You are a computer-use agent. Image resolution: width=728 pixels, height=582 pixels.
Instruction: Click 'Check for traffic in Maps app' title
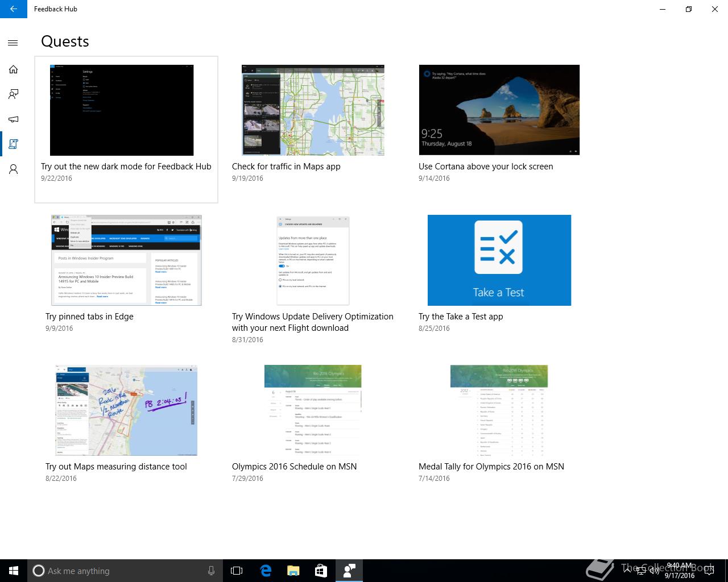(x=286, y=167)
